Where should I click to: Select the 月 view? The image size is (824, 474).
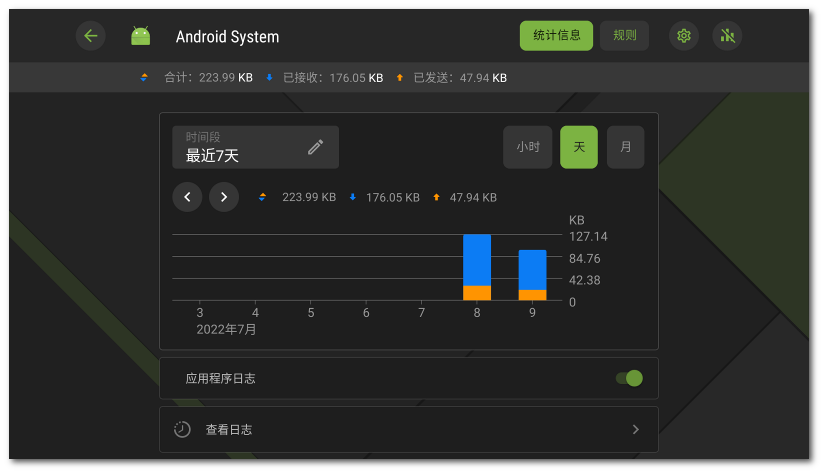(x=625, y=147)
